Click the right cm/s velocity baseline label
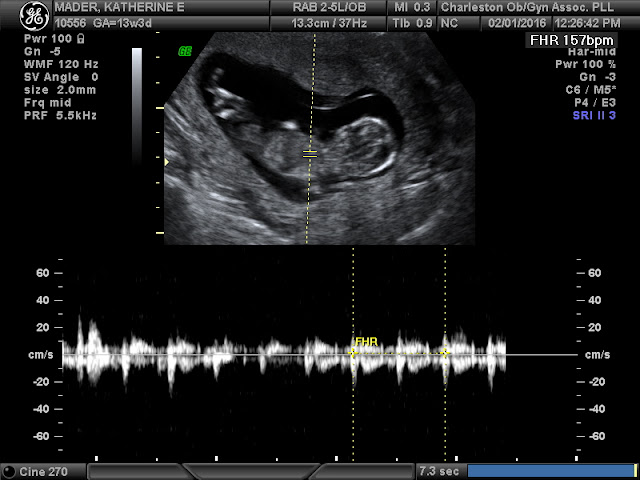This screenshot has width=640, height=480. [598, 355]
